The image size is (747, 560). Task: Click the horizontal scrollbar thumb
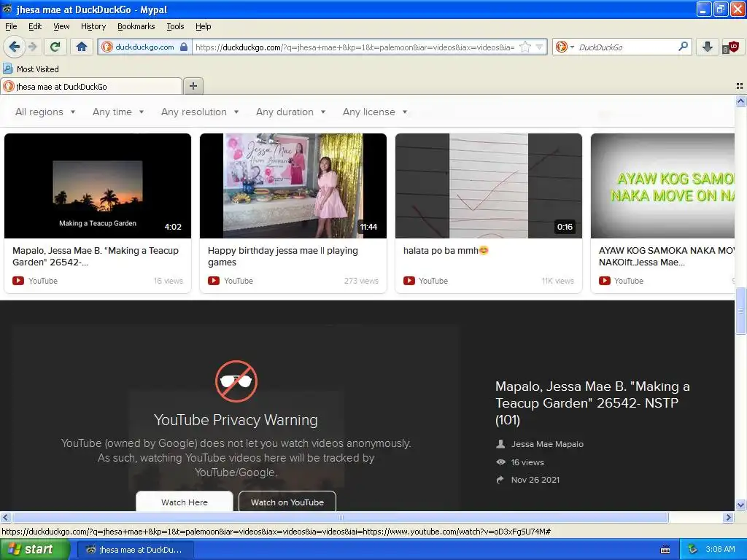coord(340,517)
